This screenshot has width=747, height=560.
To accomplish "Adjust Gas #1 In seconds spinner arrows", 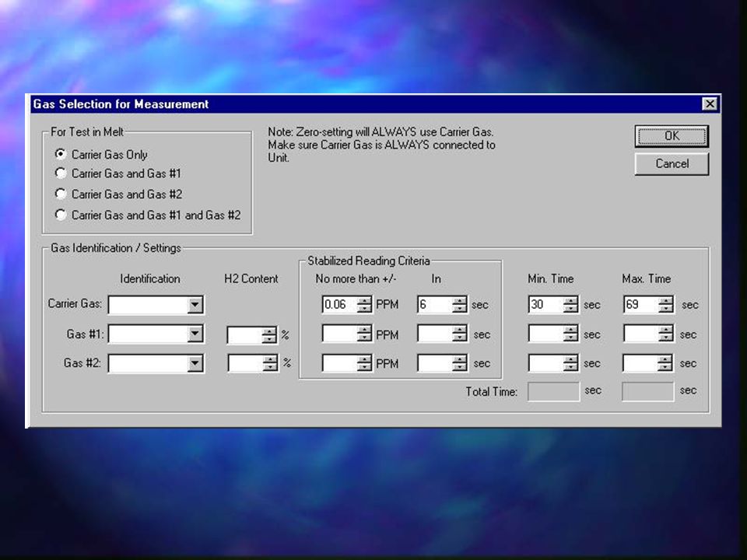I will (460, 334).
